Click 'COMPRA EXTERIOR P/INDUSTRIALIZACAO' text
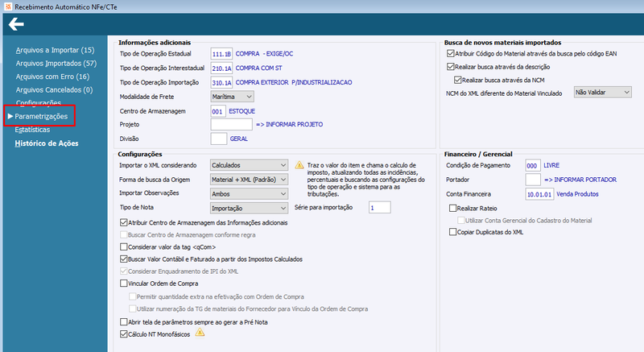 [x=294, y=82]
